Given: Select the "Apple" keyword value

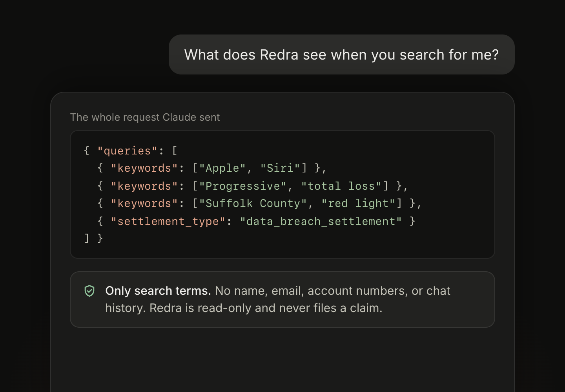Looking at the screenshot, I should 222,168.
